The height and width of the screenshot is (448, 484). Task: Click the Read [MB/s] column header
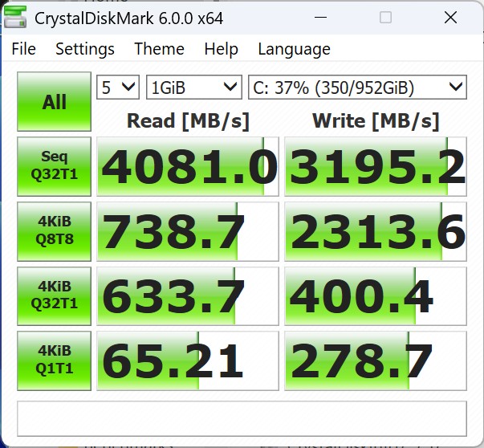point(188,121)
